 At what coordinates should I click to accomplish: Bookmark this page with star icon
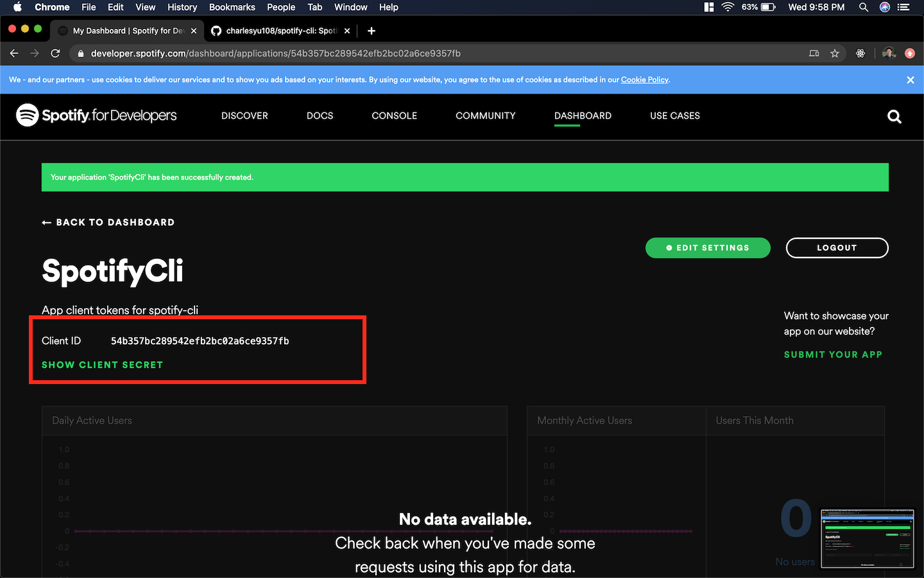(x=835, y=53)
